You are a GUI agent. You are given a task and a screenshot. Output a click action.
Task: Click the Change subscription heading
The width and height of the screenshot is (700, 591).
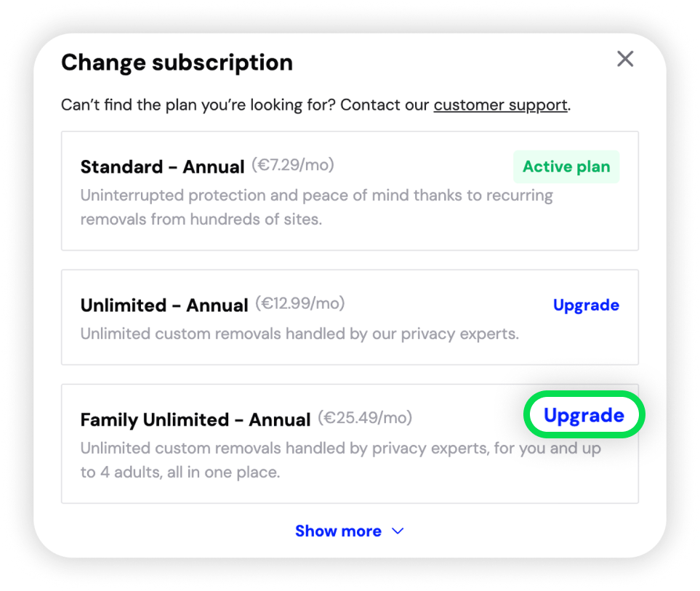pyautogui.click(x=177, y=63)
